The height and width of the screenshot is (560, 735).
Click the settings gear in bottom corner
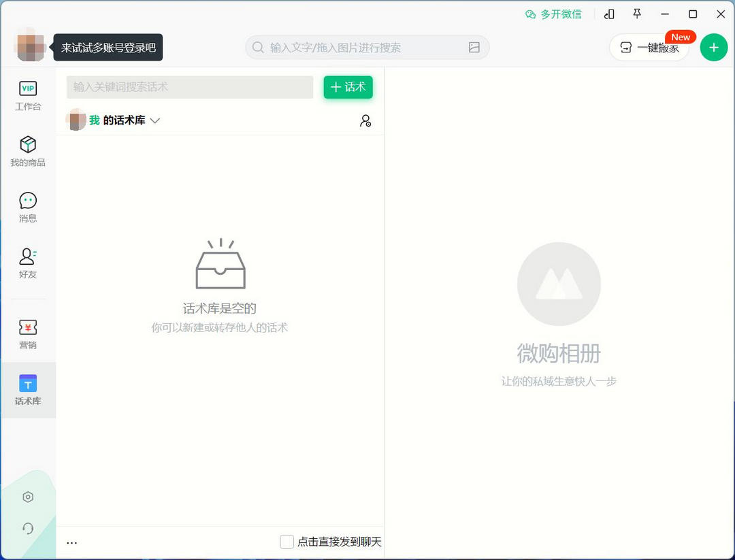point(28,497)
